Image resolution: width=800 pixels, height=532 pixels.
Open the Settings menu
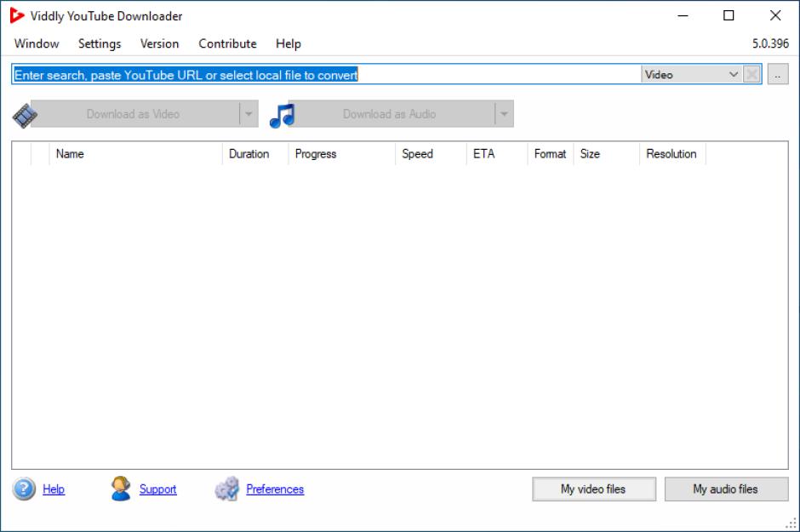[x=100, y=43]
